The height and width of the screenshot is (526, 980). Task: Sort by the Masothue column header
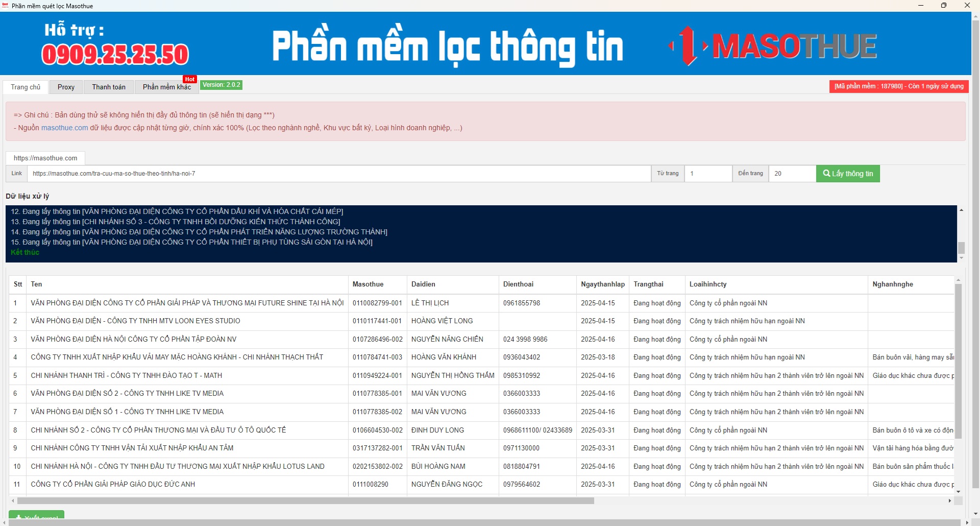tap(378, 284)
